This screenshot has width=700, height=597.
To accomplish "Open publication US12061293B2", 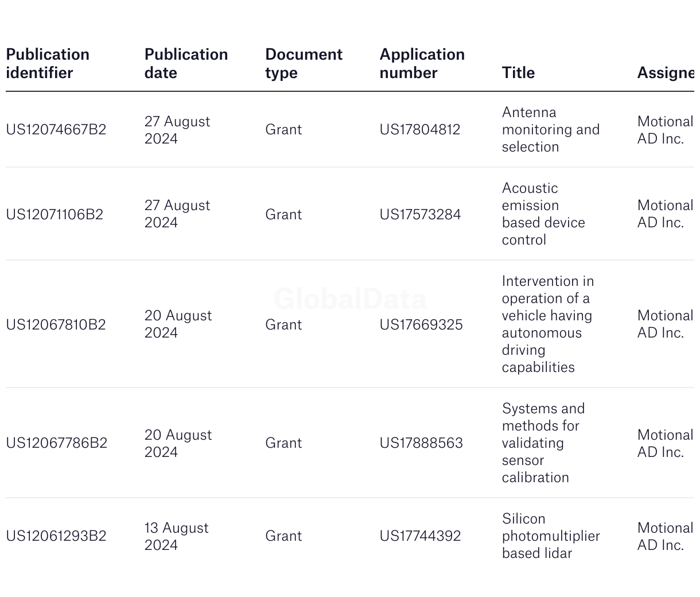I will (56, 536).
